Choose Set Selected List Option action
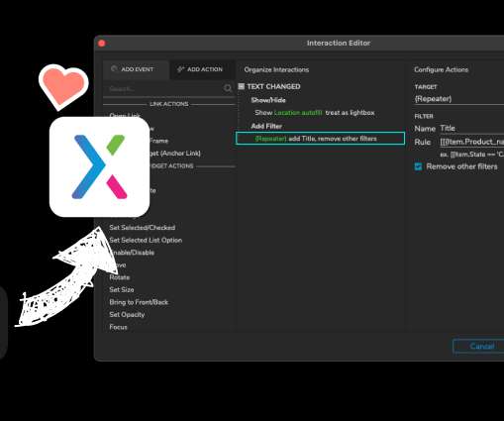504x421 pixels. click(x=146, y=240)
